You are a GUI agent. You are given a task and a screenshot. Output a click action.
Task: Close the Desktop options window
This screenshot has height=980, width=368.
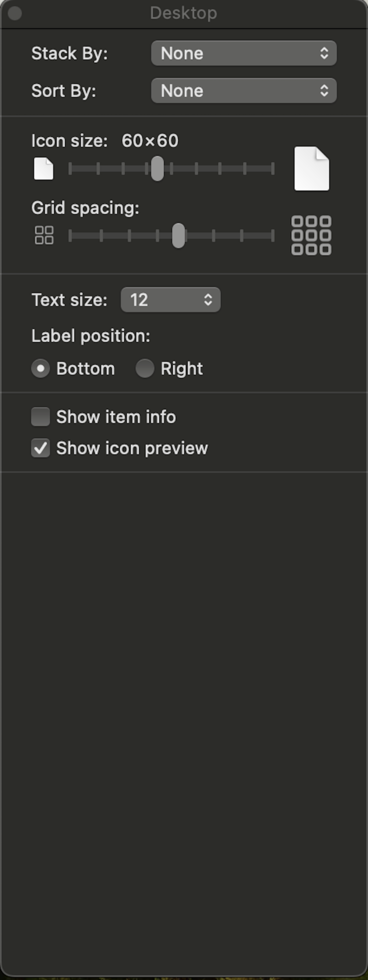pyautogui.click(x=14, y=13)
